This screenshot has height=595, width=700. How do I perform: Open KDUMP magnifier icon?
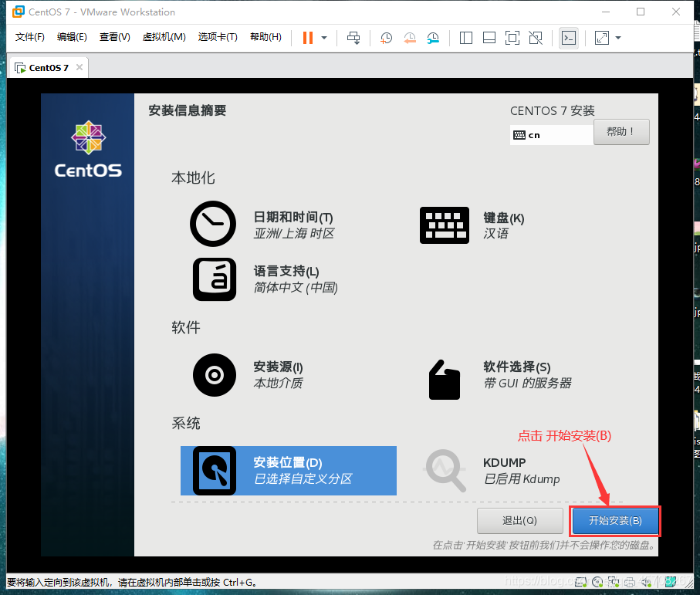pos(445,471)
